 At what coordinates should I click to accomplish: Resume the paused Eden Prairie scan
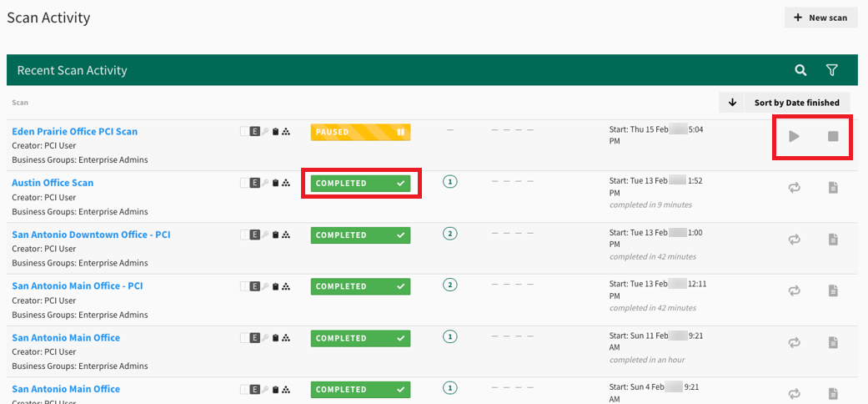point(794,136)
